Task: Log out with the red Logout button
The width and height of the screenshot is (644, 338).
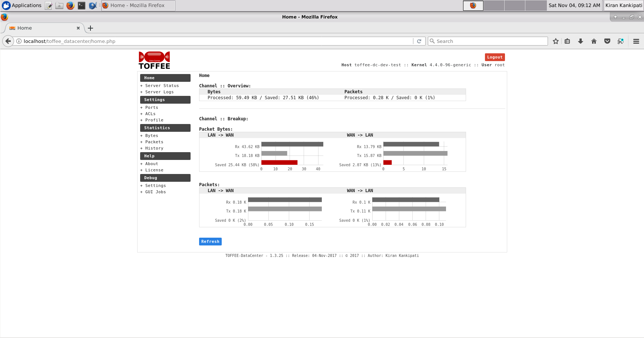Action: point(495,57)
